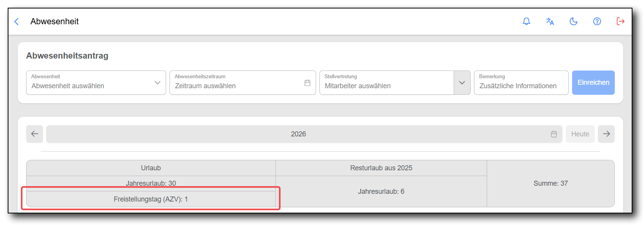Log out using the red exit icon

point(621,22)
